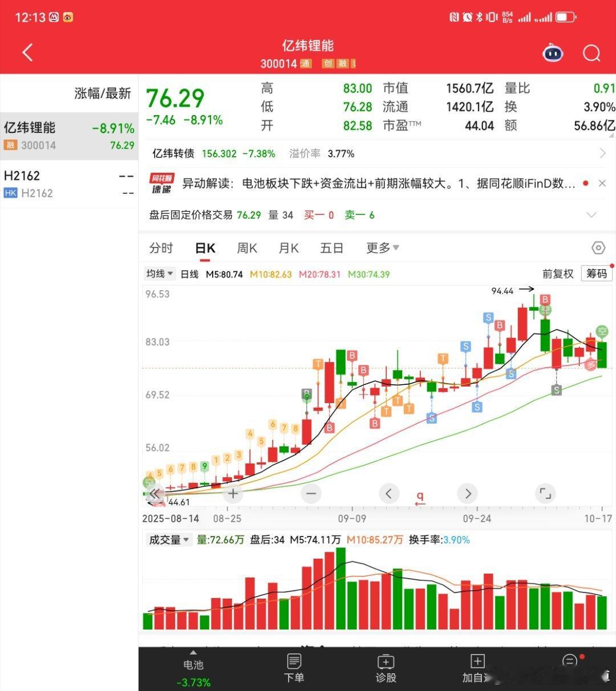Tap the status bar clock 12:13
This screenshot has width=616, height=691.
tap(30, 17)
